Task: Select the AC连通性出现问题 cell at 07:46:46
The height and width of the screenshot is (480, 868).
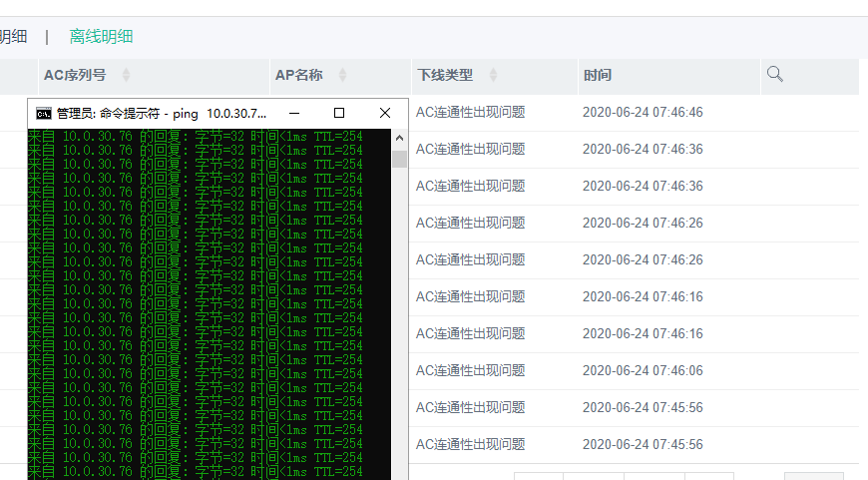Action: pos(471,113)
